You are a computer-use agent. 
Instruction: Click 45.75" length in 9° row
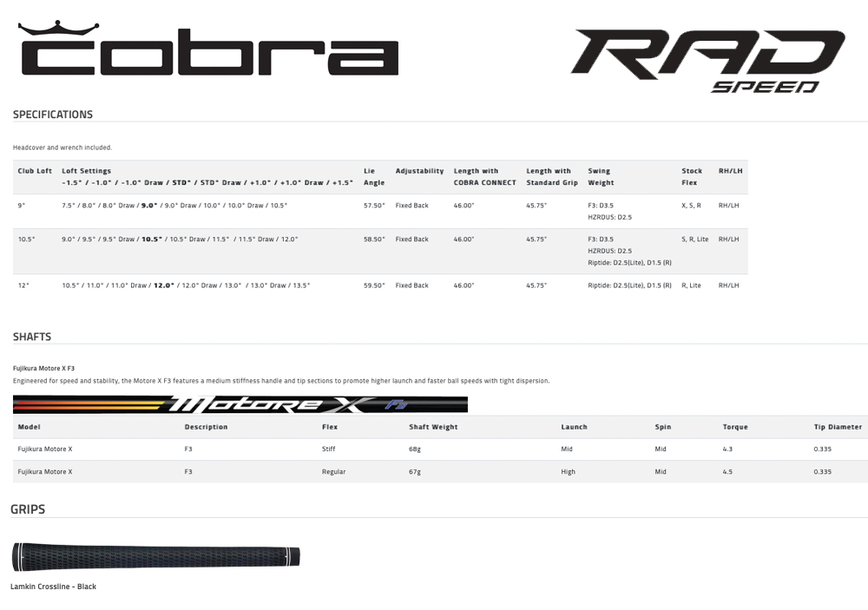(536, 206)
